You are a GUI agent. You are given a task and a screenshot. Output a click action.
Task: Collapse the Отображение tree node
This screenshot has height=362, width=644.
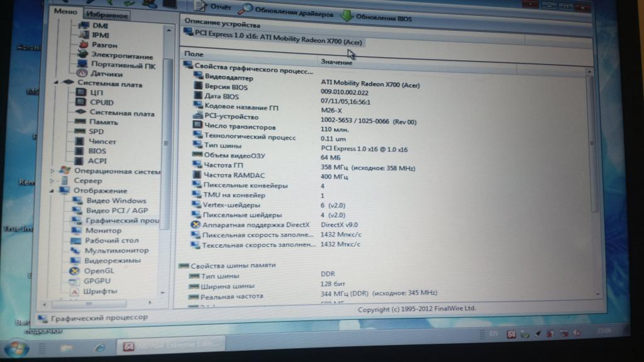(52, 190)
